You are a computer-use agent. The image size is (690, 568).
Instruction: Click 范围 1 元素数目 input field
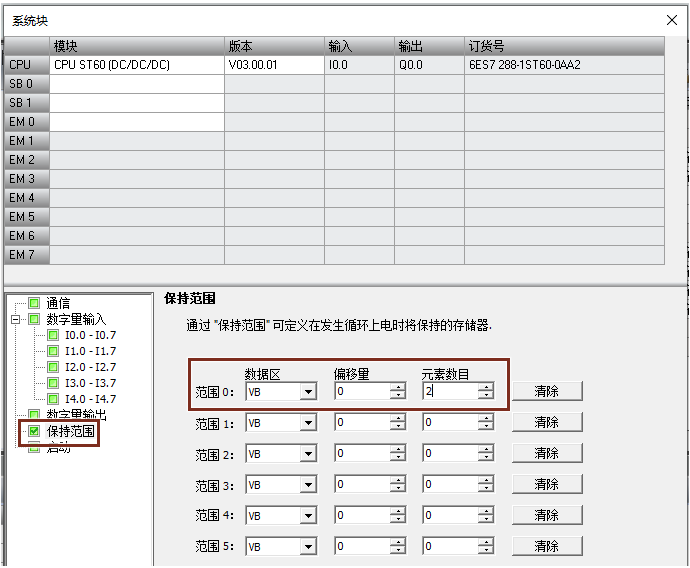click(450, 423)
